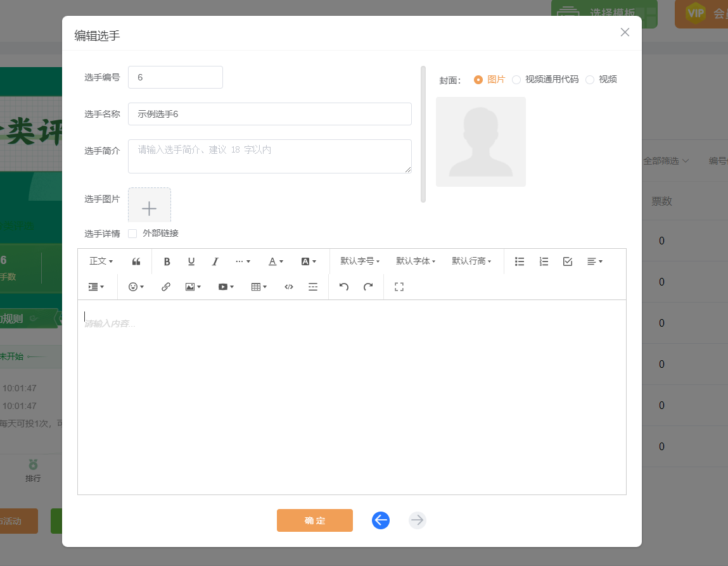Open the 默认字号 font size dropdown

pyautogui.click(x=360, y=261)
